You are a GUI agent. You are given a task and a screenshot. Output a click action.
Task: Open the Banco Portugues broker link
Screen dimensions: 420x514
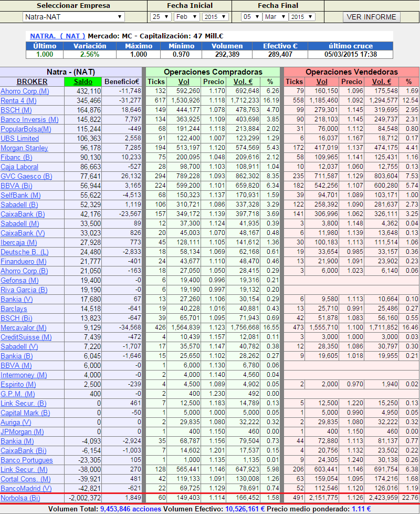(x=27, y=460)
